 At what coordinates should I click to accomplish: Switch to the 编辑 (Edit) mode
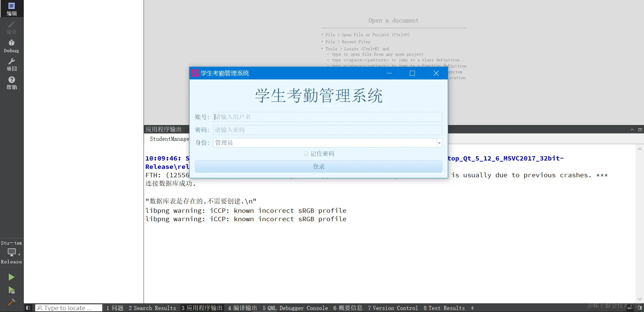coord(12,9)
